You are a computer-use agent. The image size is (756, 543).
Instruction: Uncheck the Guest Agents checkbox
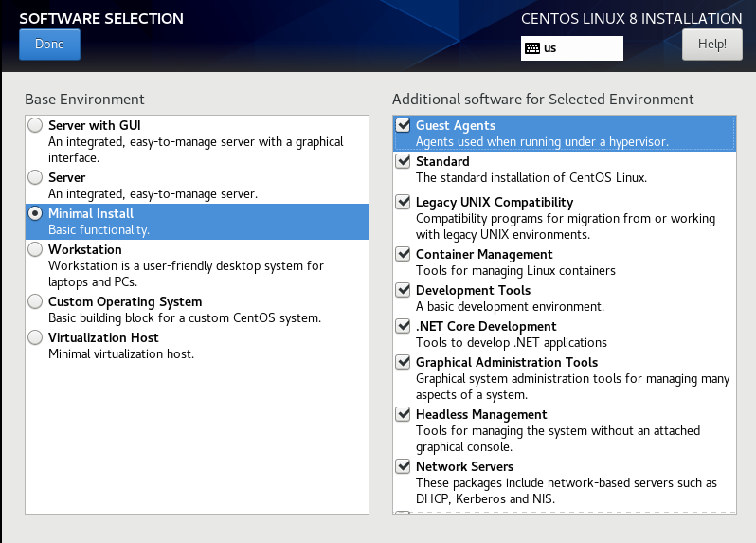[x=404, y=125]
